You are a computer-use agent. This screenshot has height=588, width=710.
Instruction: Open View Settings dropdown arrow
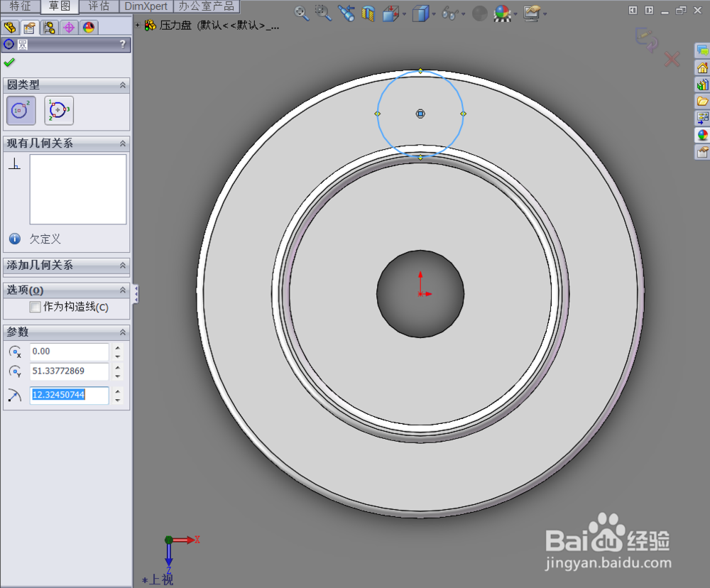545,14
